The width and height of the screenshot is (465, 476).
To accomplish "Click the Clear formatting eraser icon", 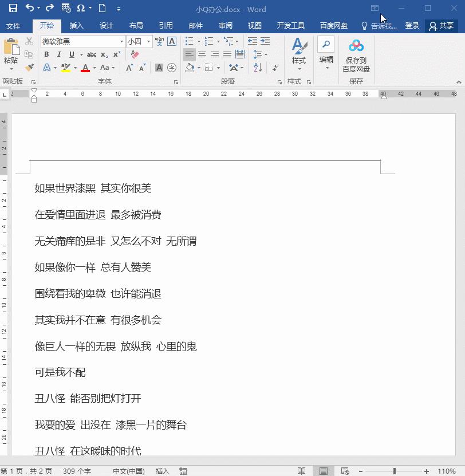I will (135, 54).
